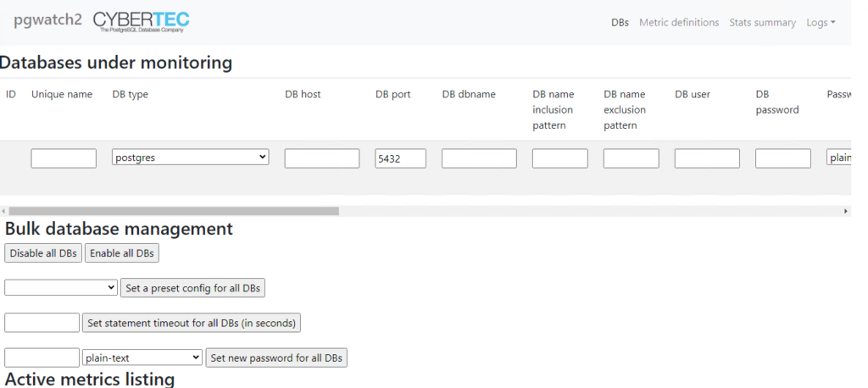Go to Metric definitions page
The width and height of the screenshot is (868, 388).
point(679,23)
